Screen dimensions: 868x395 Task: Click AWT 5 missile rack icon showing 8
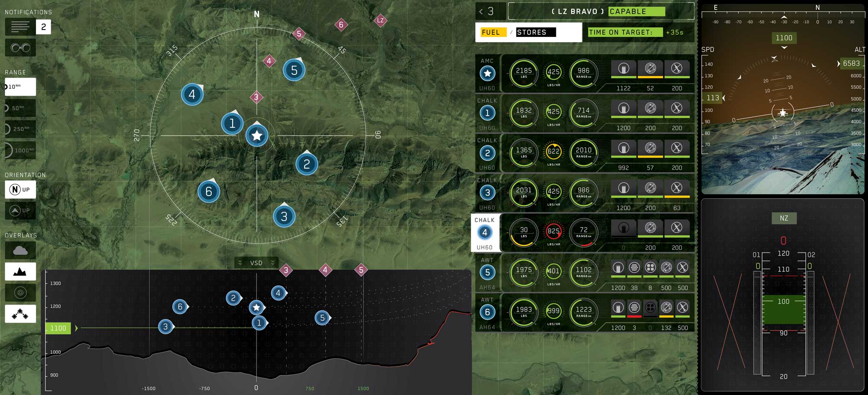click(x=650, y=268)
